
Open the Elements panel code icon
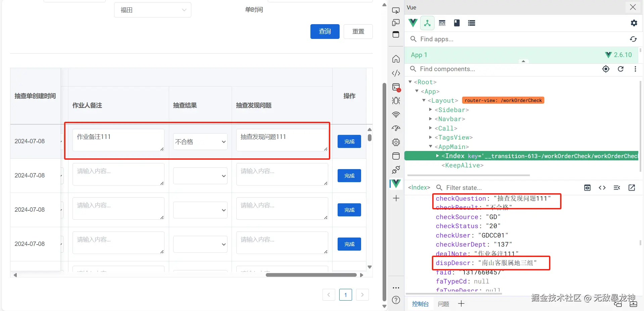pyautogui.click(x=396, y=73)
